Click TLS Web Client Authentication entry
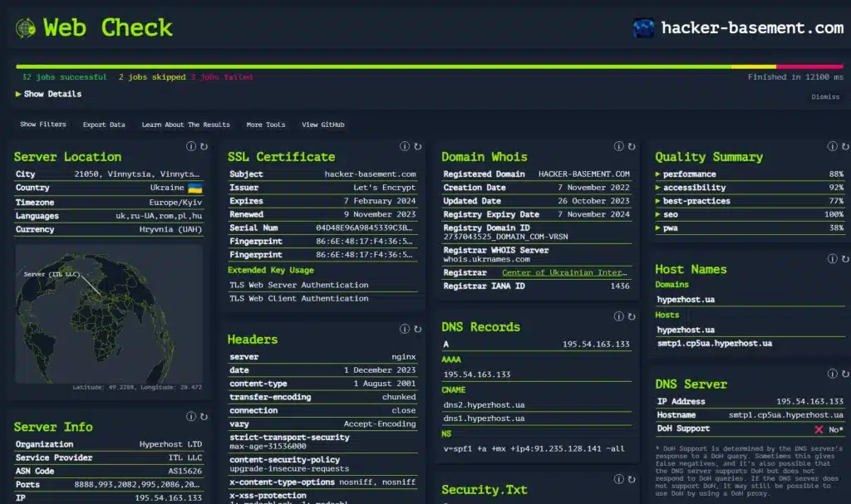Screen dimensions: 851x504 [298, 298]
